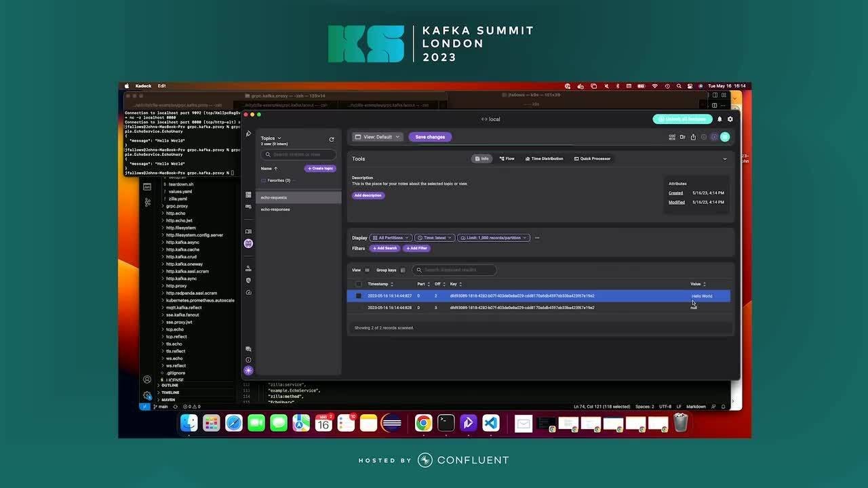Open the info circle icon in sidebar
The height and width of the screenshot is (488, 868).
[248, 360]
